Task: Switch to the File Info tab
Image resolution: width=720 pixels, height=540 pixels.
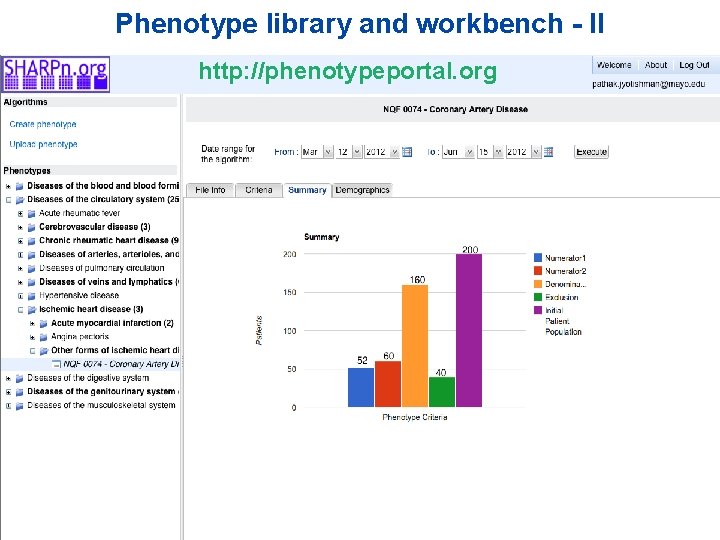Action: [210, 190]
